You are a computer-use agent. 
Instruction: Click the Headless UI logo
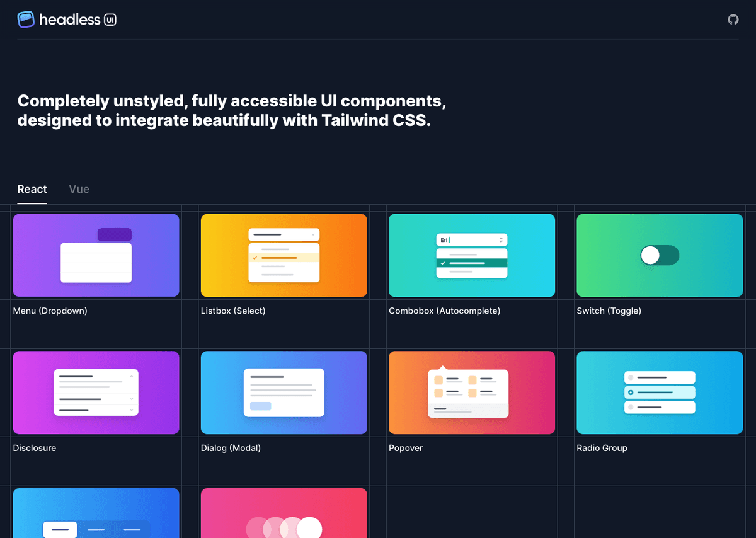67,20
